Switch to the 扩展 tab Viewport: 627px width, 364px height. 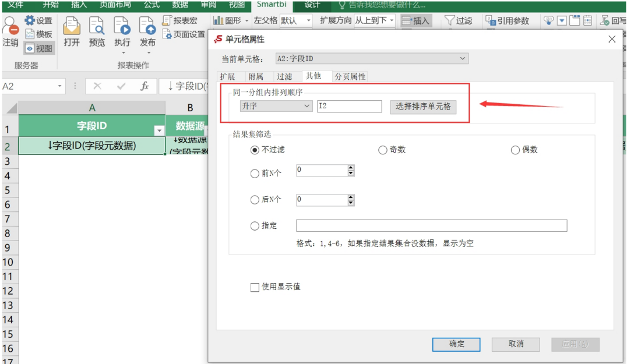pos(227,76)
